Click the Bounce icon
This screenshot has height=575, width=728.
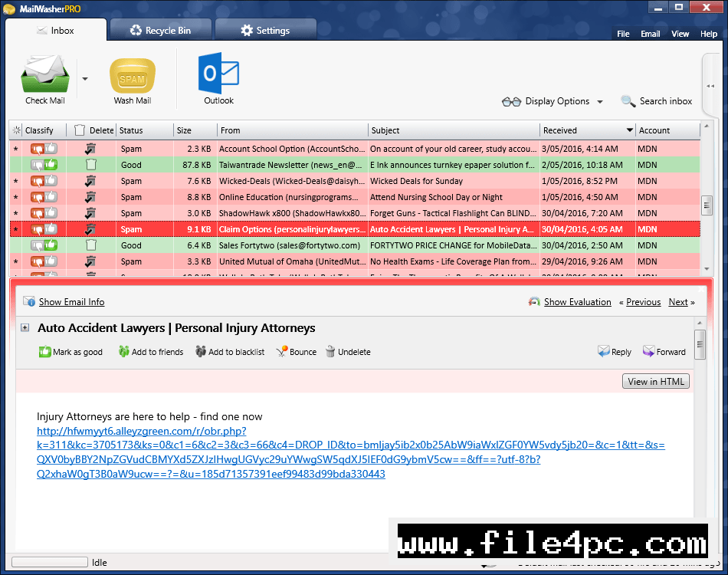(282, 352)
